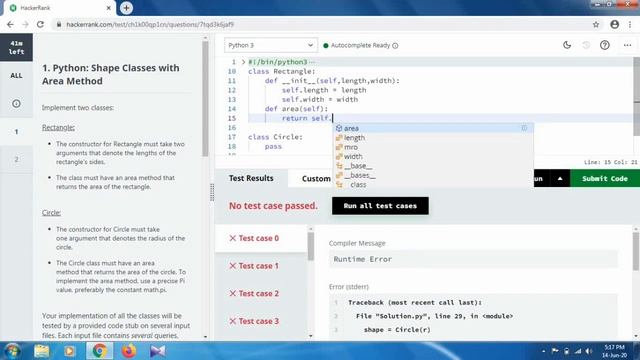This screenshot has height=360, width=640.
Task: Open the info icon in the left sidebar
Action: click(x=16, y=104)
